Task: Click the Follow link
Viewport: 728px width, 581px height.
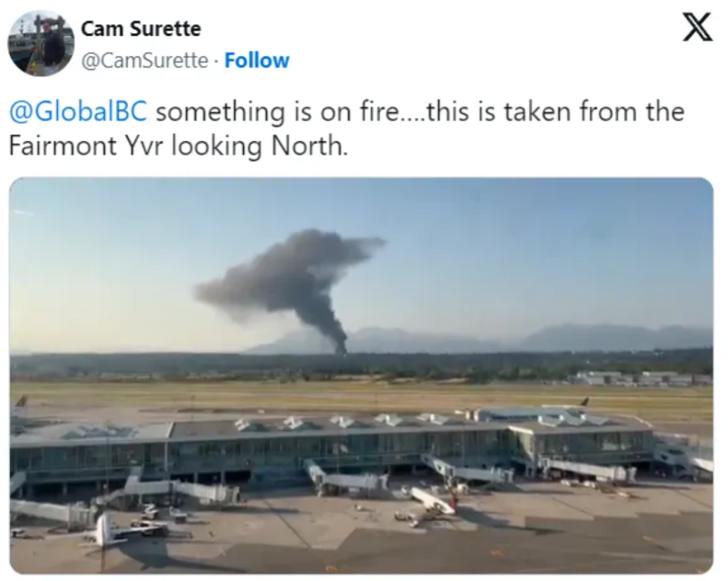Action: coord(257,61)
